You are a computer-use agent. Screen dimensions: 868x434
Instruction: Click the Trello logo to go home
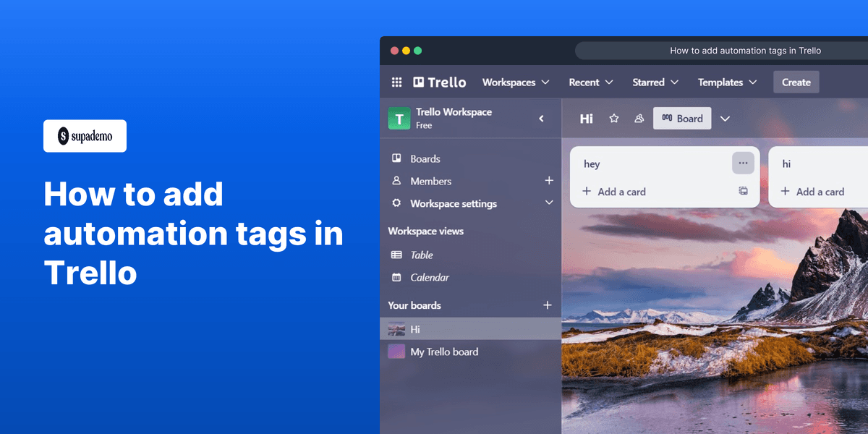(x=439, y=82)
